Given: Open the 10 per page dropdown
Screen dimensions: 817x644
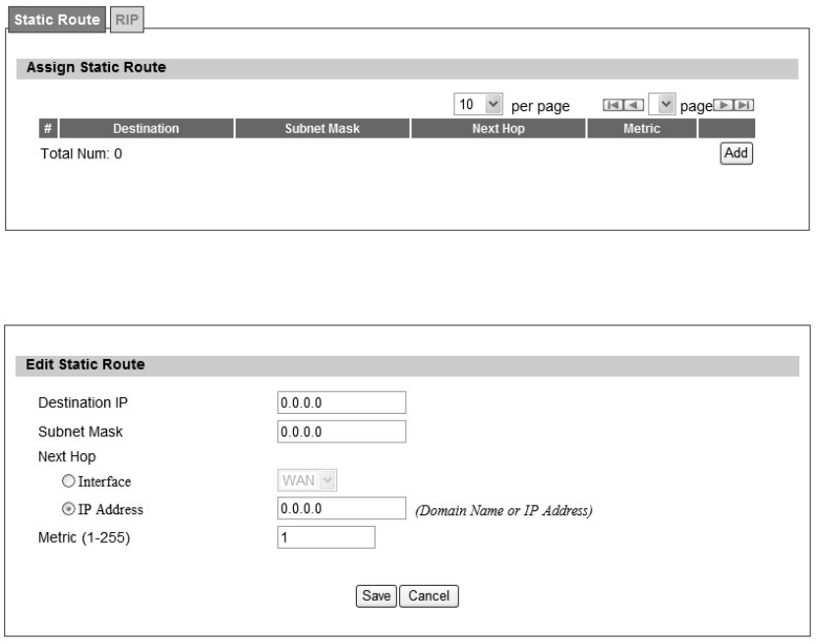Looking at the screenshot, I should (x=479, y=104).
